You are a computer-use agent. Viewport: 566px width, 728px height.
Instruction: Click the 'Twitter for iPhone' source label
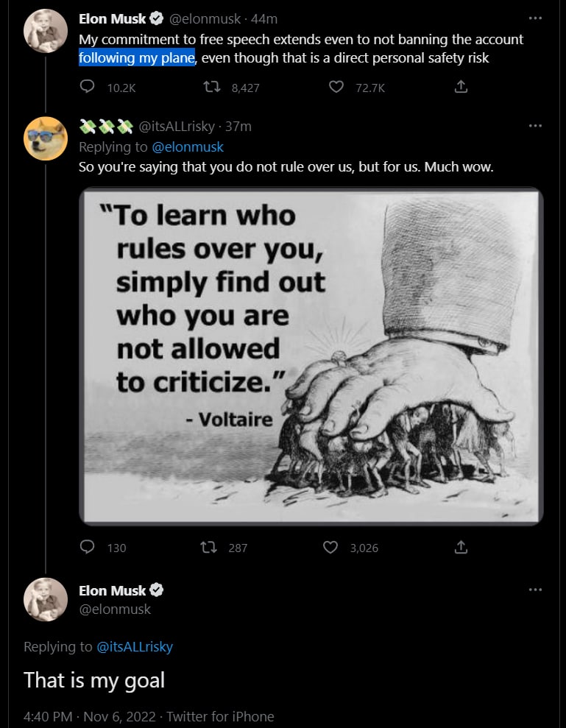[x=220, y=715]
